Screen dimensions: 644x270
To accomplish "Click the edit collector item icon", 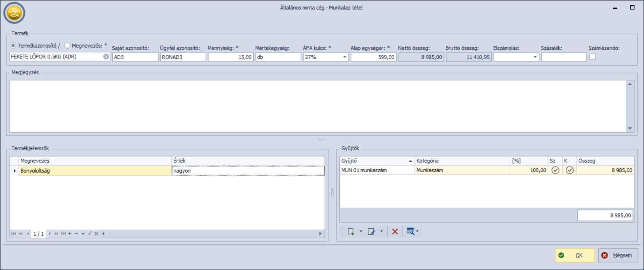I will [371, 232].
